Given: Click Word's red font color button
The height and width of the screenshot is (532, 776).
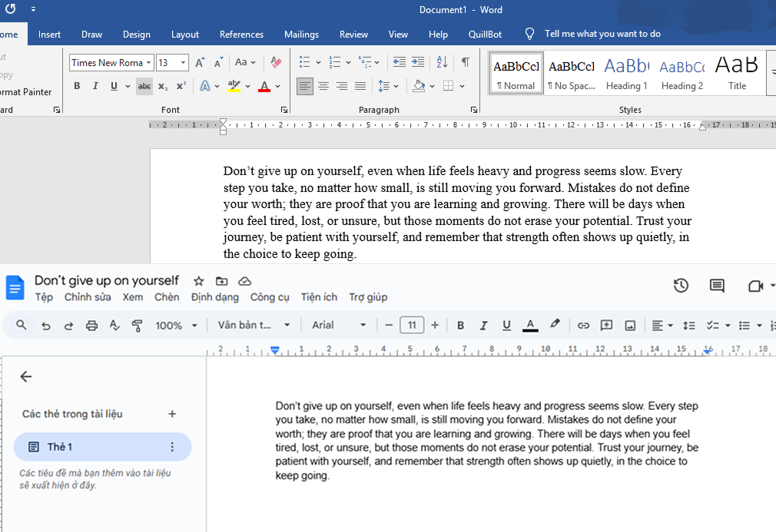Looking at the screenshot, I should (x=264, y=86).
